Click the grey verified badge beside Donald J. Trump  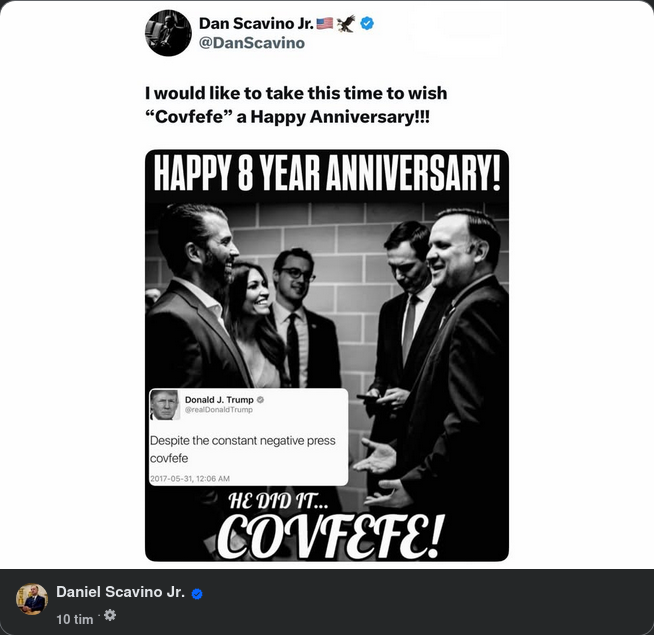259,399
